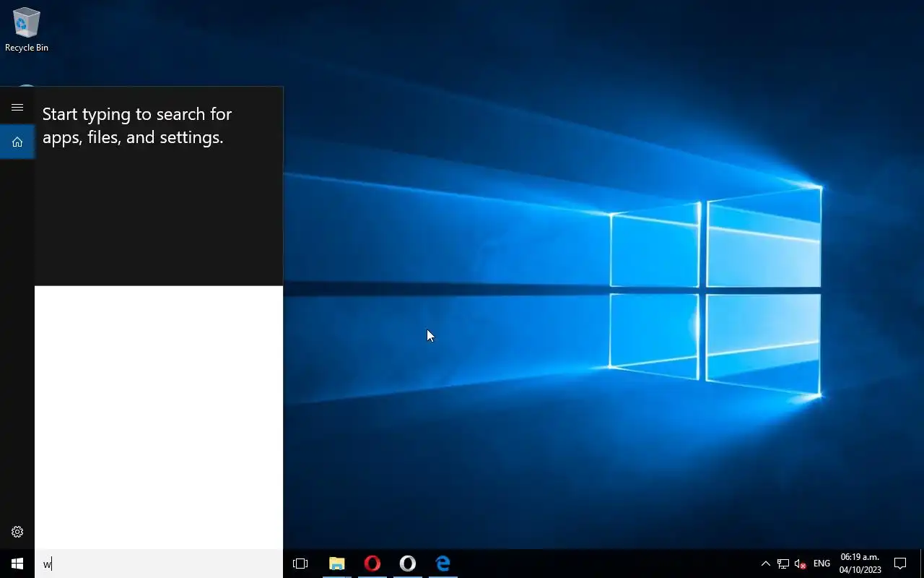Image resolution: width=924 pixels, height=578 pixels.
Task: Open the network status tray icon
Action: [783, 564]
